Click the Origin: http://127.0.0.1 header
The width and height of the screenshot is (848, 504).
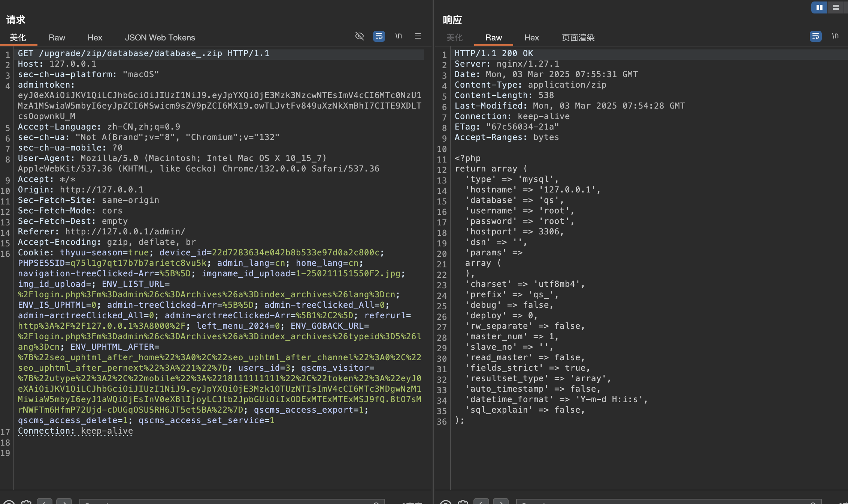click(x=81, y=190)
